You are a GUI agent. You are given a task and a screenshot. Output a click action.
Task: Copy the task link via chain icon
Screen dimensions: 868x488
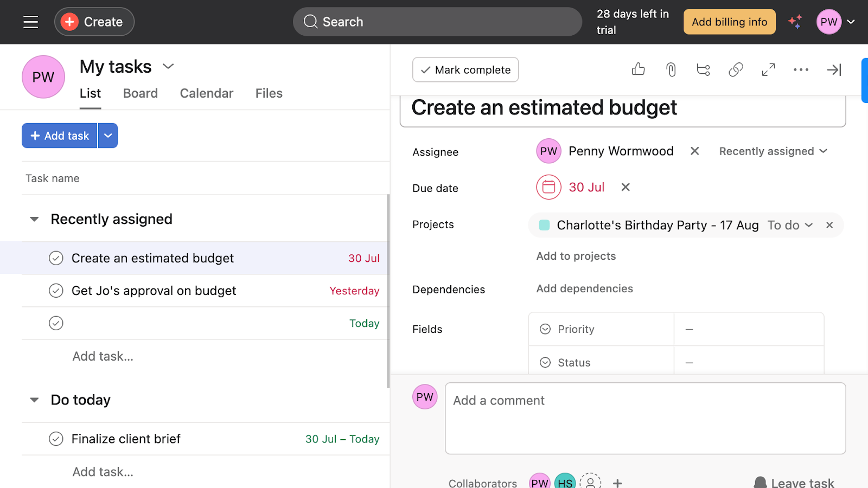click(736, 69)
